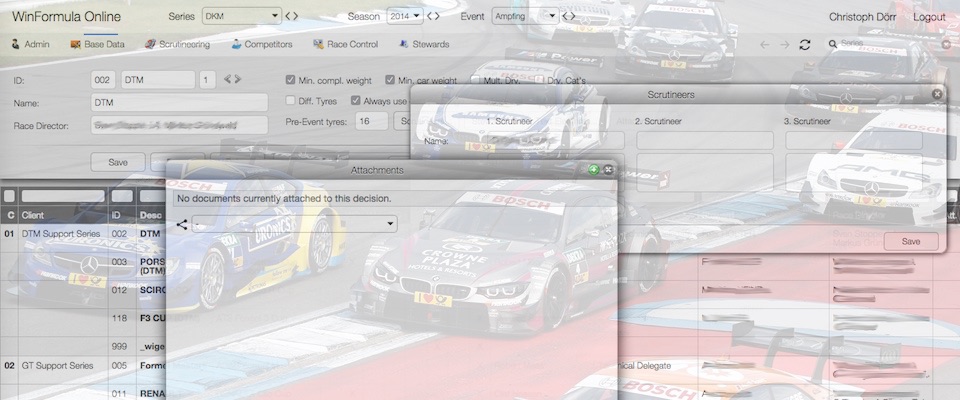Image resolution: width=960 pixels, height=400 pixels.
Task: Go to previous Season with left chevron
Action: click(x=429, y=17)
